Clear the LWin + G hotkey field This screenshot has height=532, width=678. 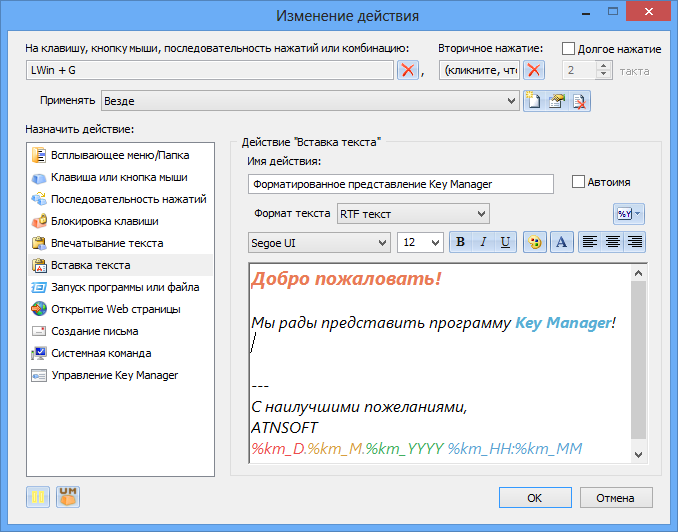click(408, 70)
